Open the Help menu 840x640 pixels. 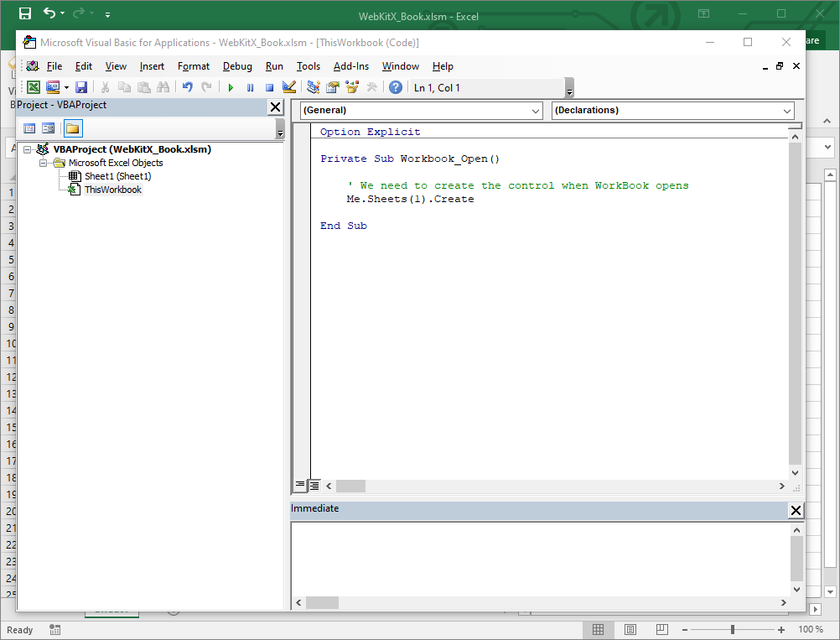tap(443, 66)
